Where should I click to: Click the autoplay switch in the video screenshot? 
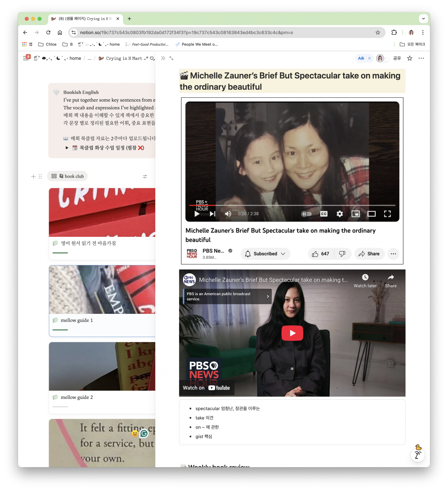click(306, 214)
